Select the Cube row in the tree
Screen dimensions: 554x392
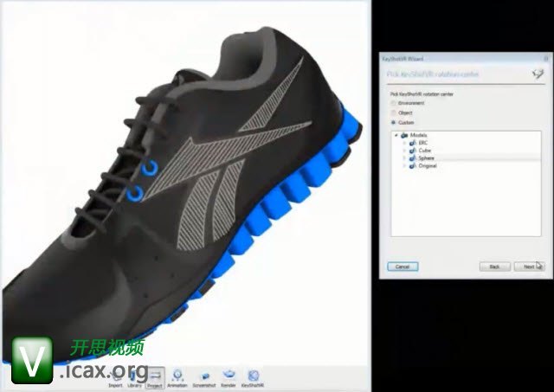pyautogui.click(x=466, y=151)
